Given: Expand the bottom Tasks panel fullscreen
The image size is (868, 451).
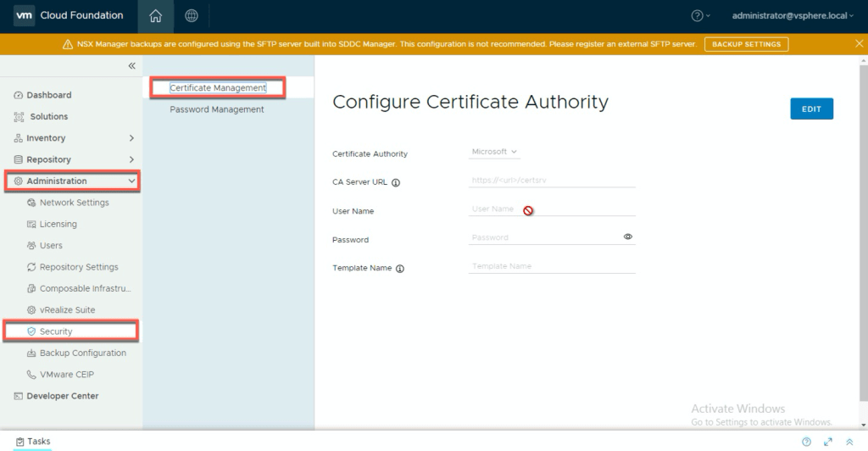Looking at the screenshot, I should tap(828, 442).
